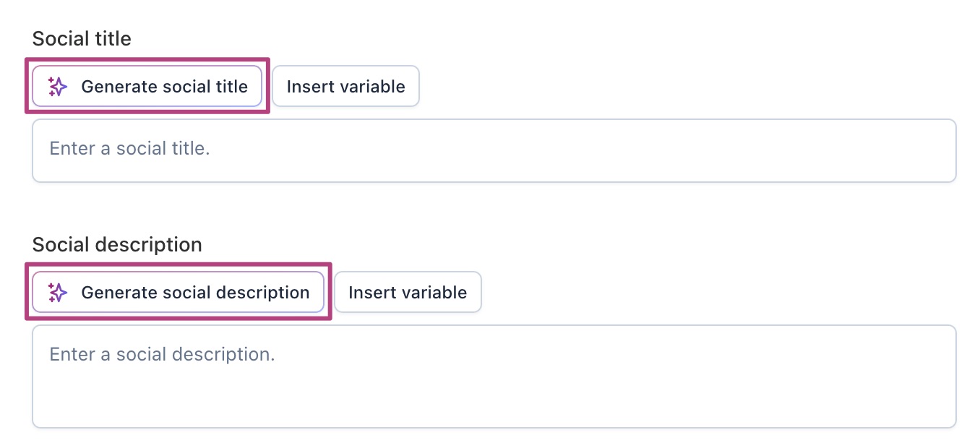Click Insert variable under Social description
The width and height of the screenshot is (980, 448).
pos(408,293)
